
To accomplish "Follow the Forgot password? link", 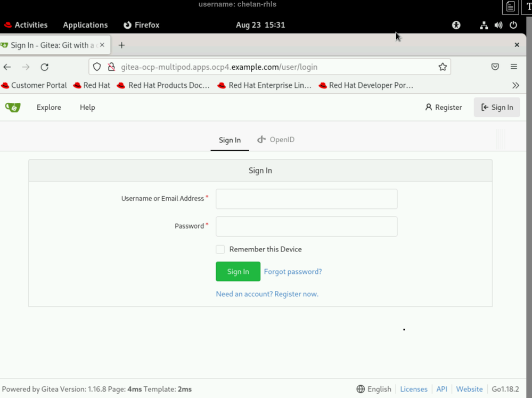I will tap(292, 272).
